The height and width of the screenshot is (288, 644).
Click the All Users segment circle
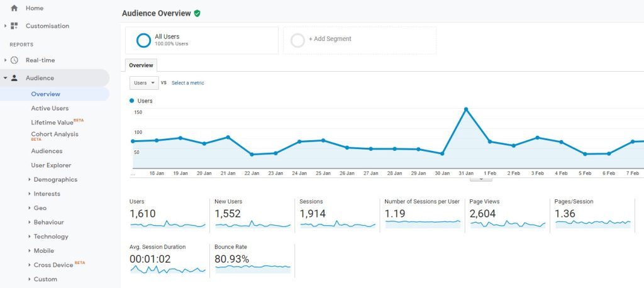point(143,40)
